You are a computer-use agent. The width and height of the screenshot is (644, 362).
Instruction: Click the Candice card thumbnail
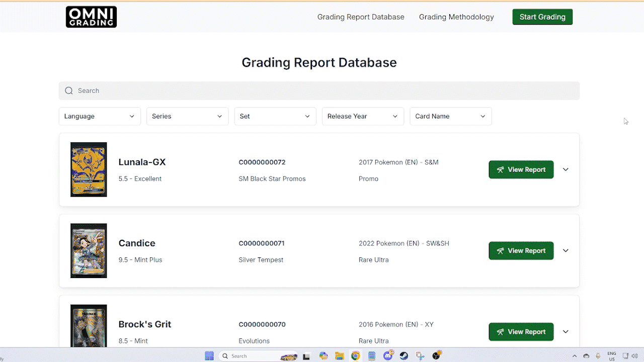[89, 251]
